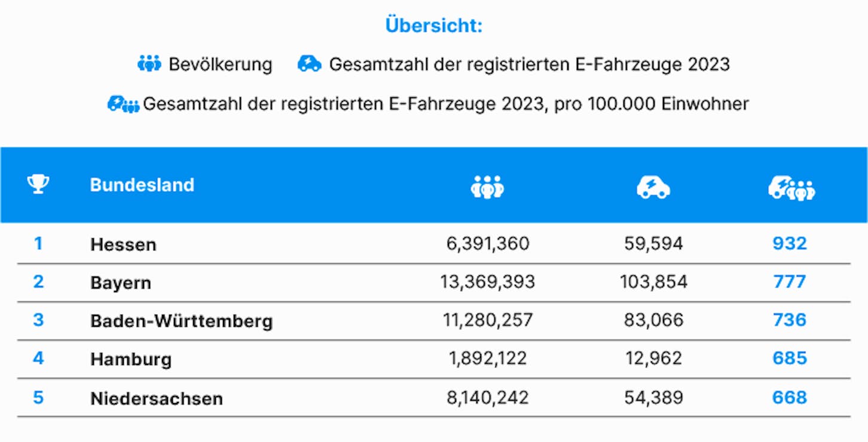Select the Baden-Württemberg row name
868x442 pixels.
[x=182, y=321]
